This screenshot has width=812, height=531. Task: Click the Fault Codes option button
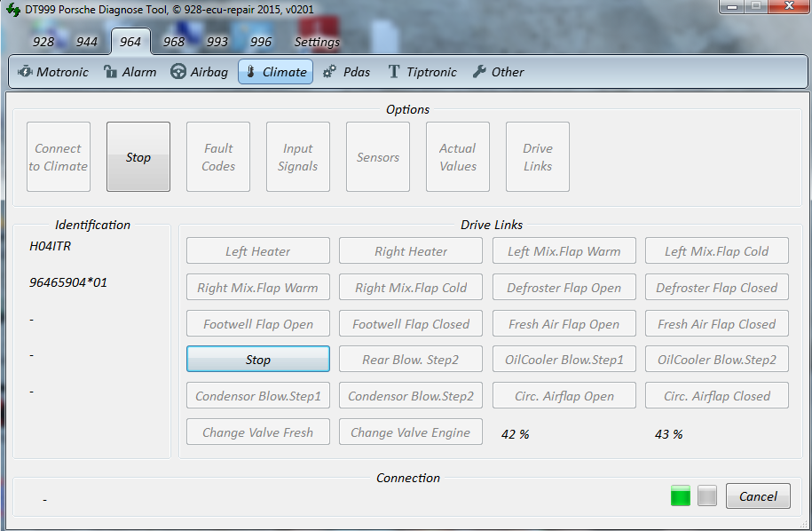tap(218, 157)
